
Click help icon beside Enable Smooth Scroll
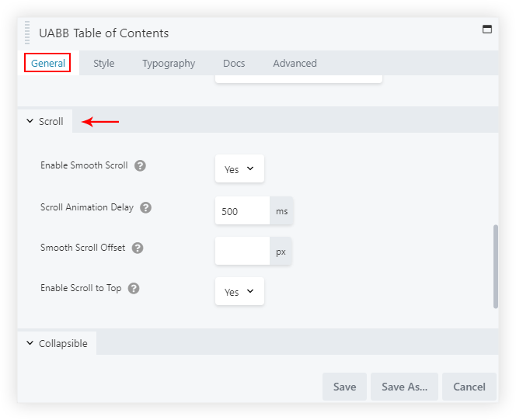[x=140, y=166]
